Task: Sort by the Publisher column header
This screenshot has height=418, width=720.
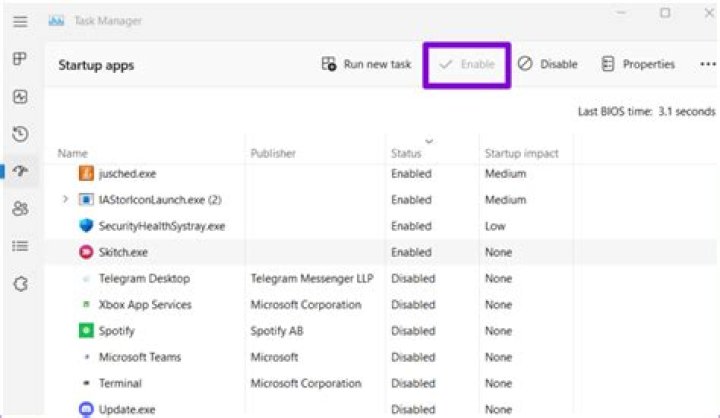Action: click(273, 153)
